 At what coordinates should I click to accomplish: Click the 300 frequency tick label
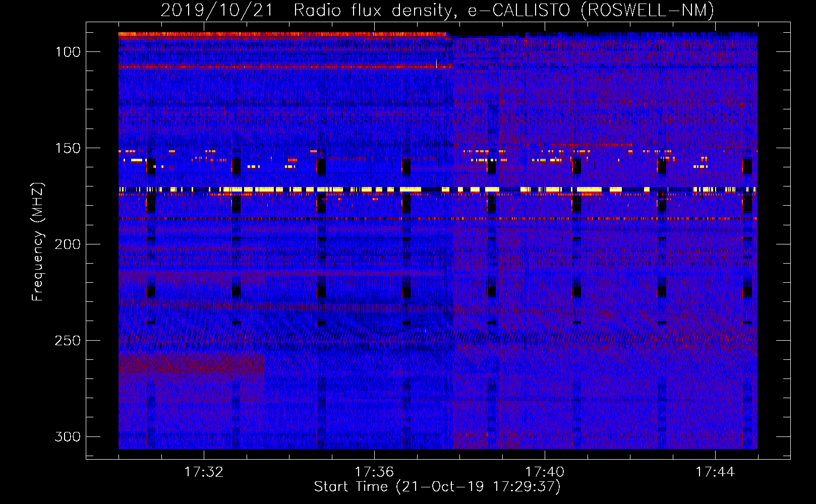click(68, 436)
